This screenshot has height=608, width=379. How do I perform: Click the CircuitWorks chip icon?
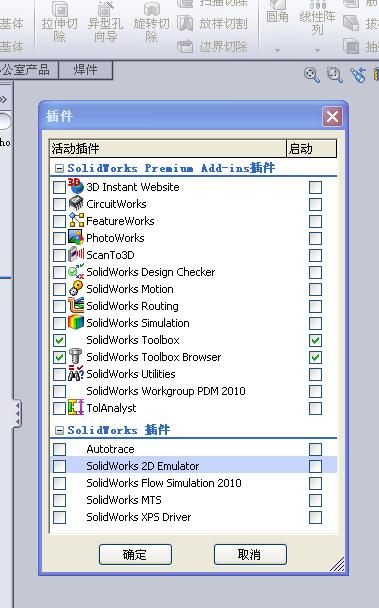click(x=76, y=204)
